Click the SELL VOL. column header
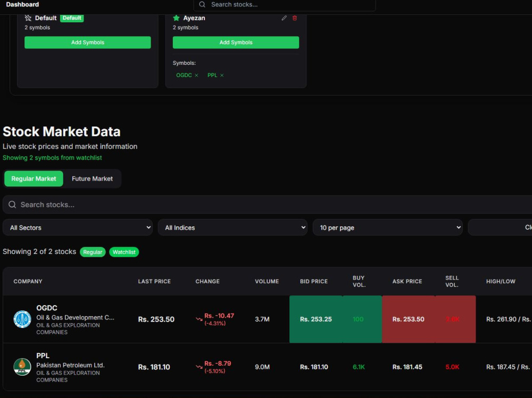Screen dimensions: 532x398 pyautogui.click(x=452, y=282)
